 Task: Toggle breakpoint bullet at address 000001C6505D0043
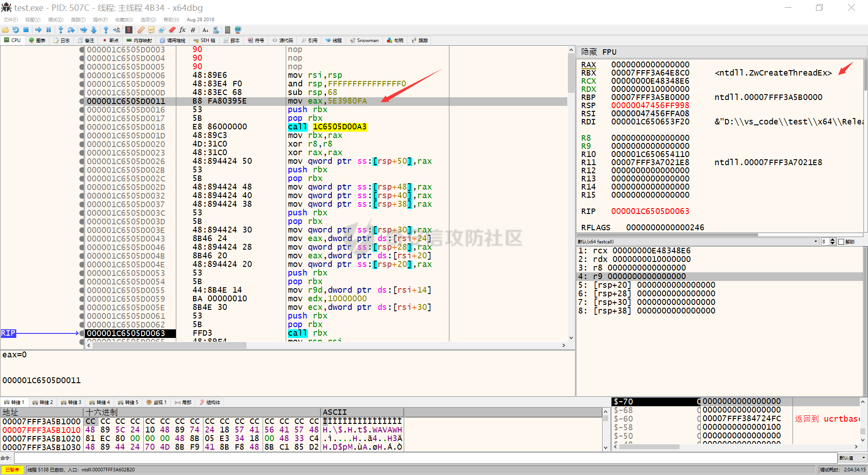(x=82, y=239)
